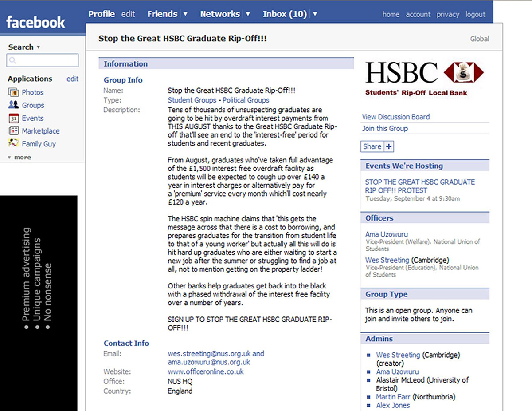The image size is (532, 411).
Task: Open the account link
Action: click(x=418, y=14)
